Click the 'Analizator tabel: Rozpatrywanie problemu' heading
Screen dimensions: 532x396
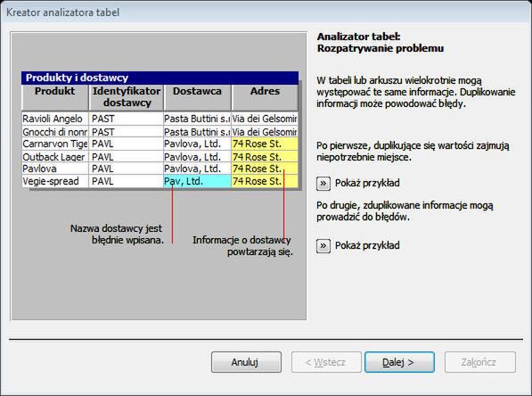pyautogui.click(x=381, y=43)
